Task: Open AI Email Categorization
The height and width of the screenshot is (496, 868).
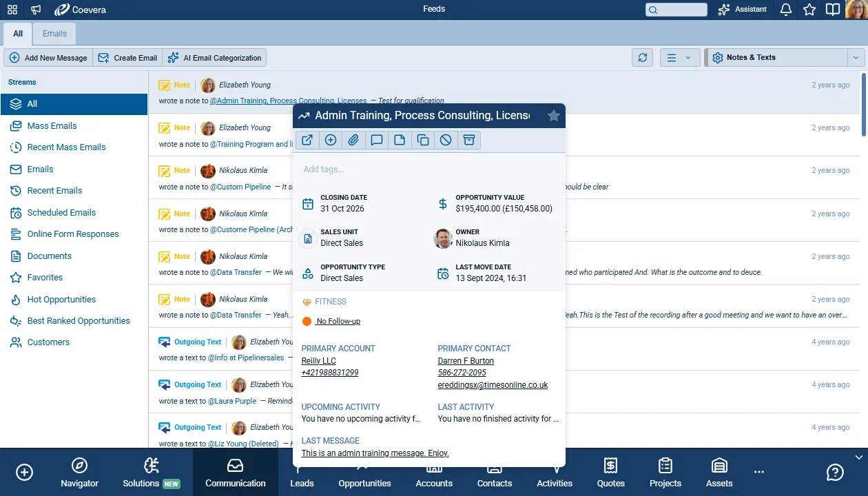Action: (x=214, y=58)
